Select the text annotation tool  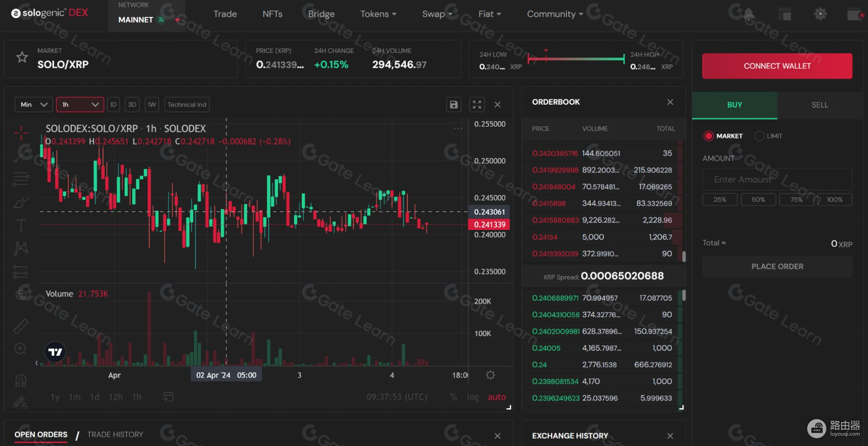tap(21, 225)
